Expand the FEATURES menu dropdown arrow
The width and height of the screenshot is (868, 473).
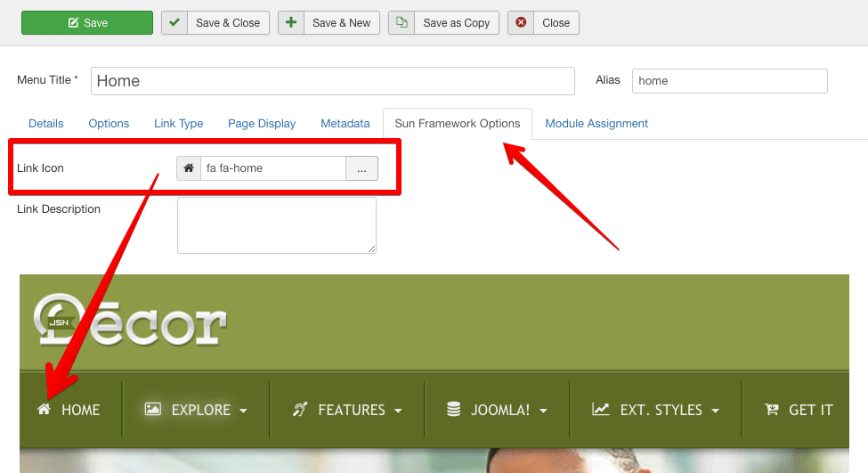pos(397,411)
